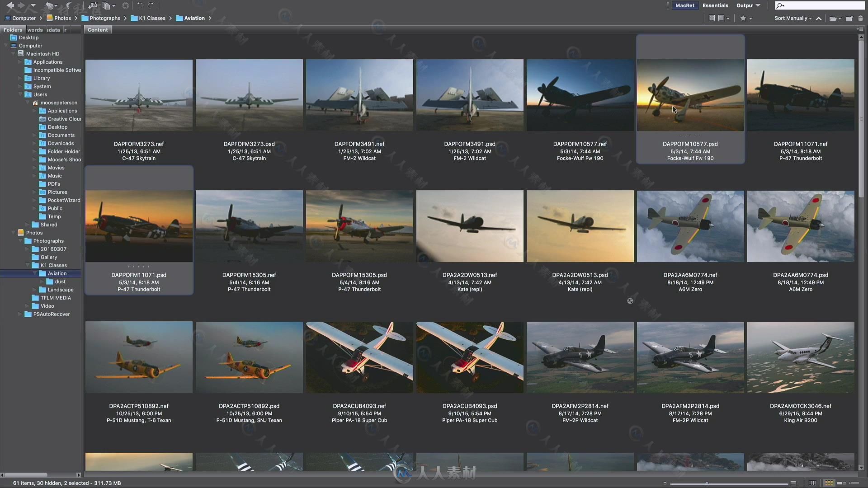The width and height of the screenshot is (868, 488).
Task: Collapse the Macintosh HD tree node
Action: pos(13,54)
